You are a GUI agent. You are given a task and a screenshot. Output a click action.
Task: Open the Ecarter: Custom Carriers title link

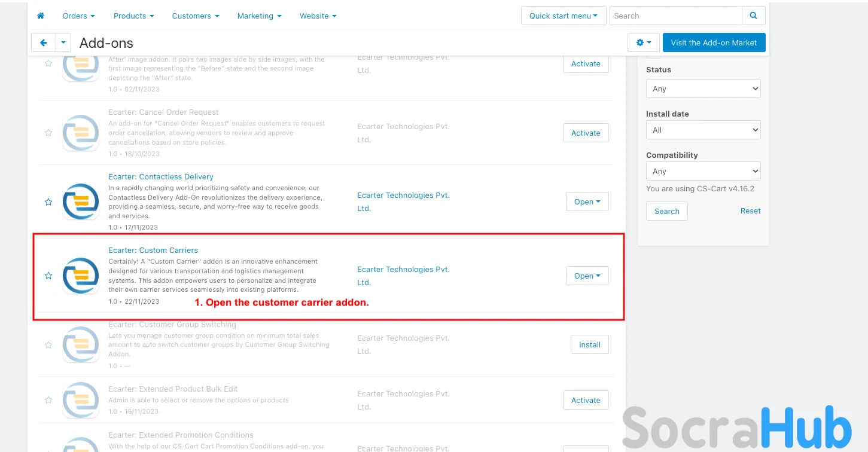tap(153, 250)
